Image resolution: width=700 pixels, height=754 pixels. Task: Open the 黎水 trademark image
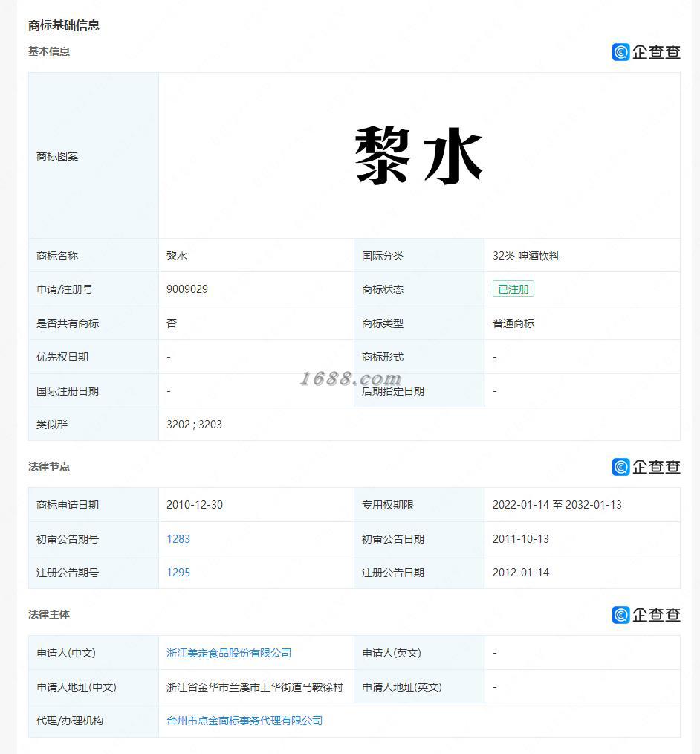tap(419, 155)
